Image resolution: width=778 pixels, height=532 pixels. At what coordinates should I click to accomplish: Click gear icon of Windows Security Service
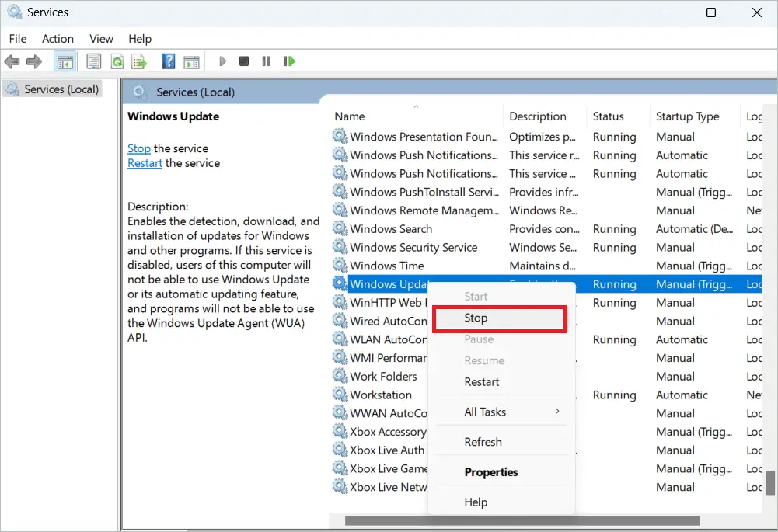[340, 247]
